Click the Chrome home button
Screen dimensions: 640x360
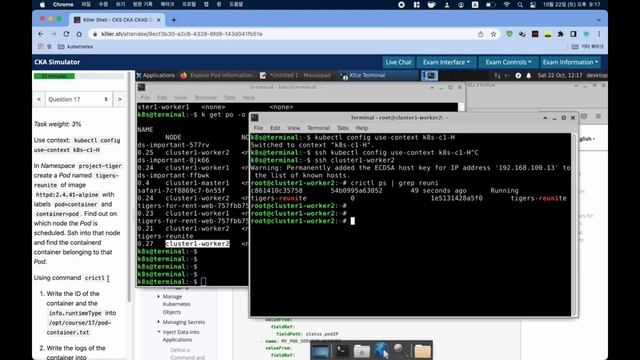(x=79, y=34)
